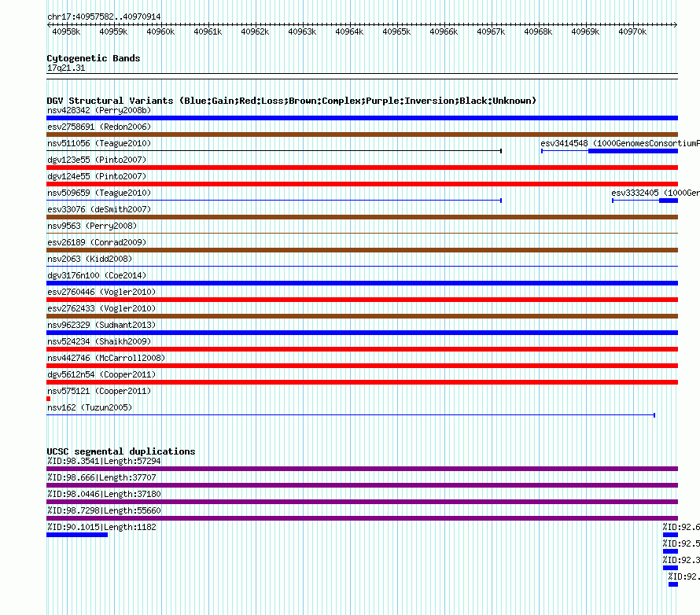
Task: Click the 40964k position on the ruler
Action: (x=349, y=31)
